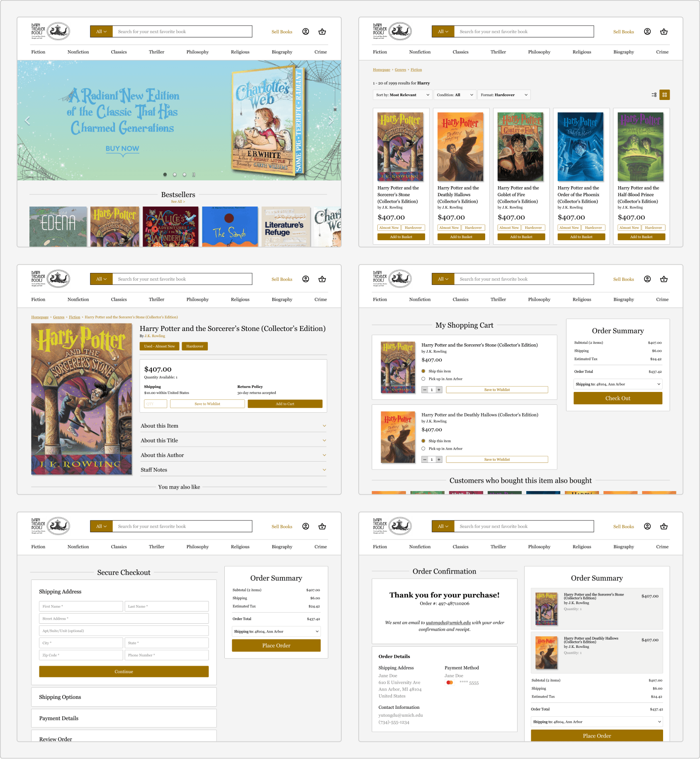Click the QTY input field on the product detail screen

pos(156,404)
